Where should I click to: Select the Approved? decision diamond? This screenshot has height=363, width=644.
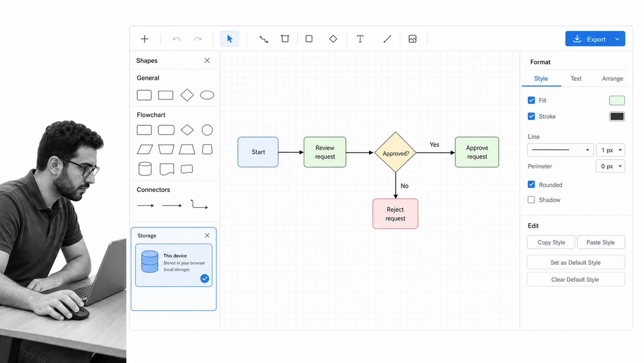tap(395, 153)
